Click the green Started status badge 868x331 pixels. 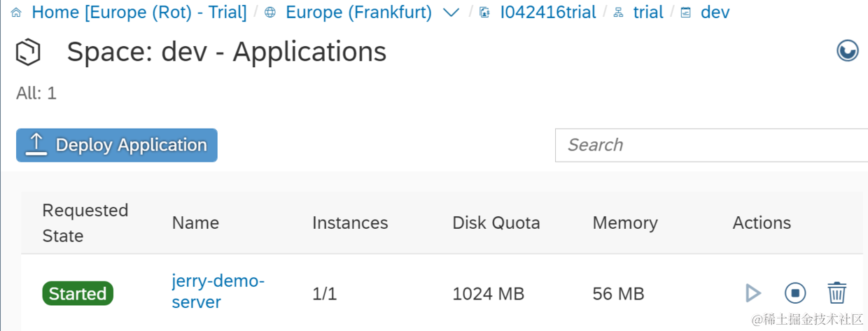click(78, 293)
